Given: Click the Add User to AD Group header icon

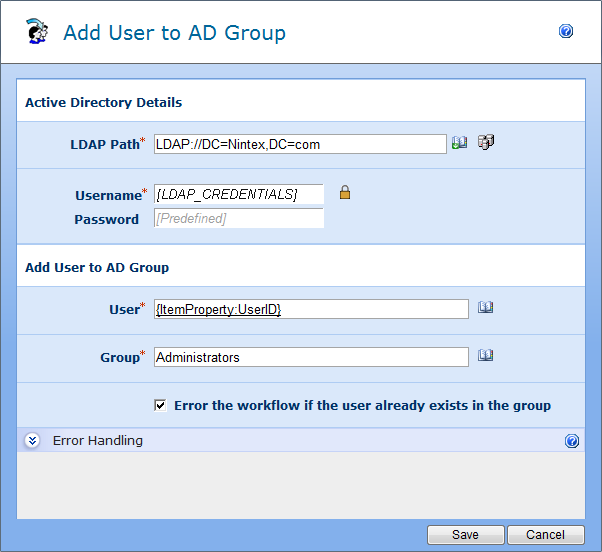Looking at the screenshot, I should tap(37, 32).
